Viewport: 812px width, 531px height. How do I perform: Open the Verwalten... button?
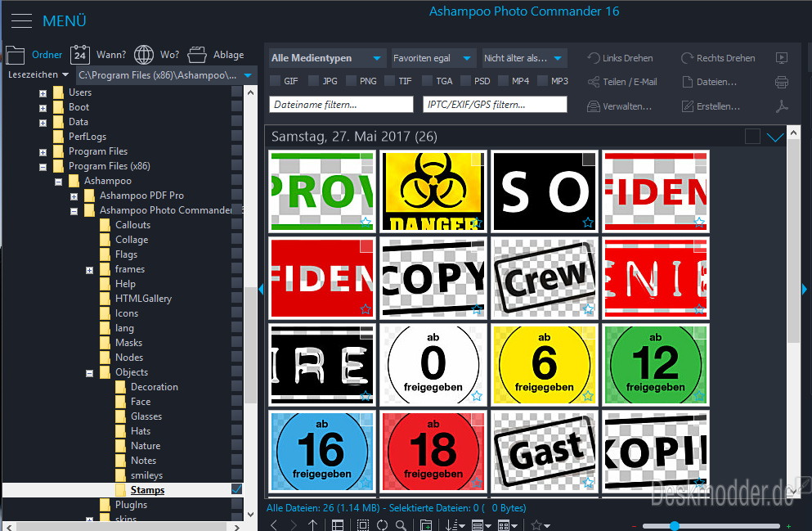tap(619, 106)
